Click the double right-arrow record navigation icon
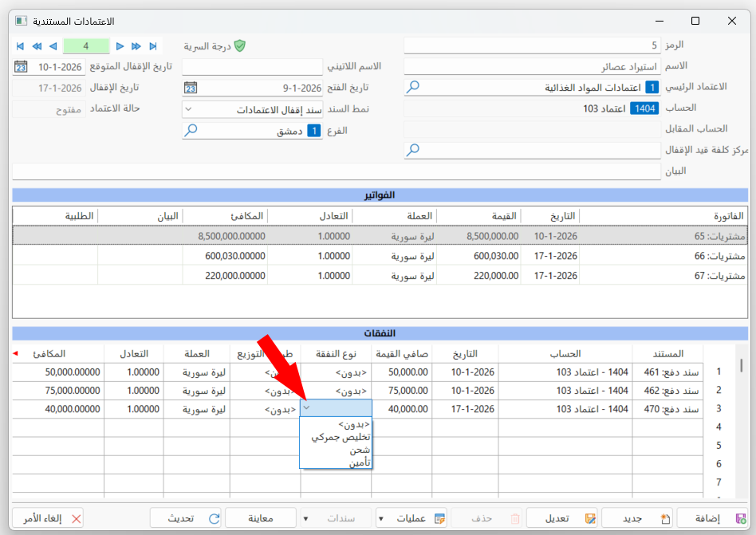 (136, 46)
